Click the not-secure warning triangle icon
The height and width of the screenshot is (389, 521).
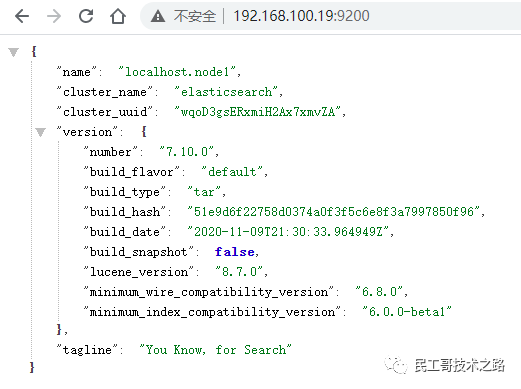tap(158, 16)
